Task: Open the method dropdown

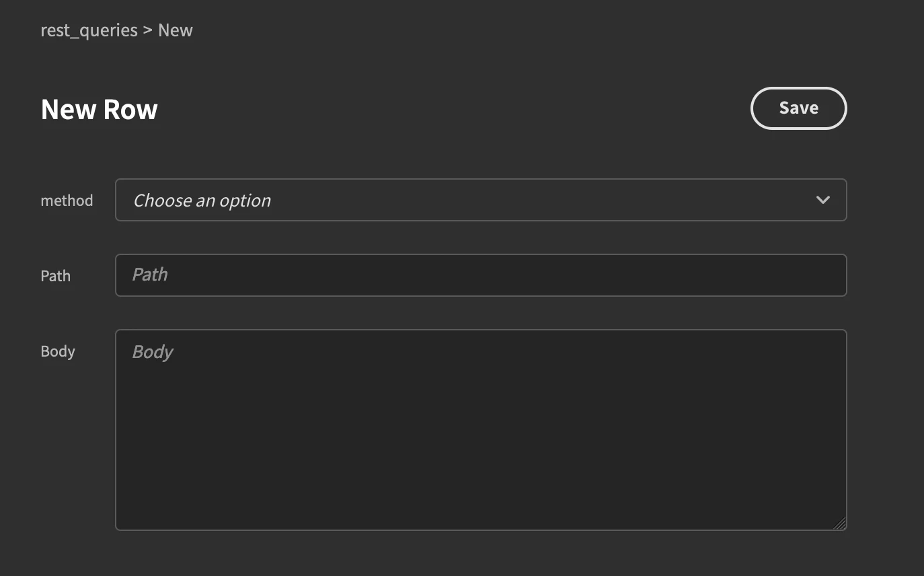Action: [481, 200]
